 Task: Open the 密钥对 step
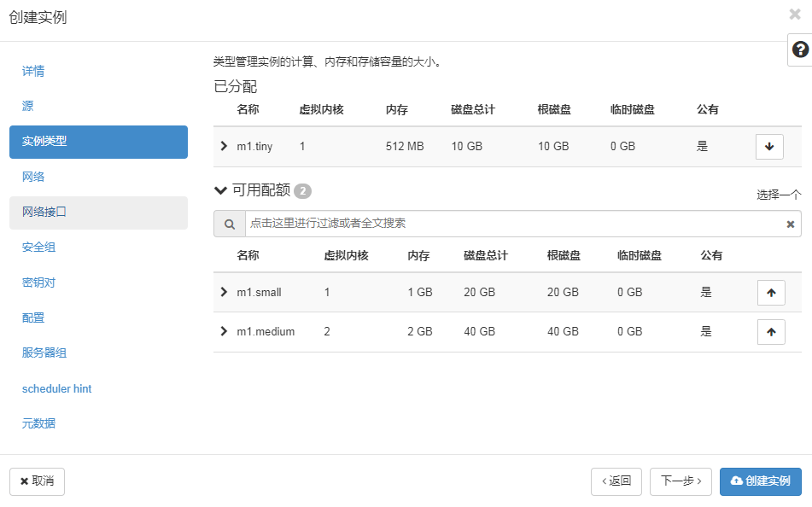(x=38, y=283)
